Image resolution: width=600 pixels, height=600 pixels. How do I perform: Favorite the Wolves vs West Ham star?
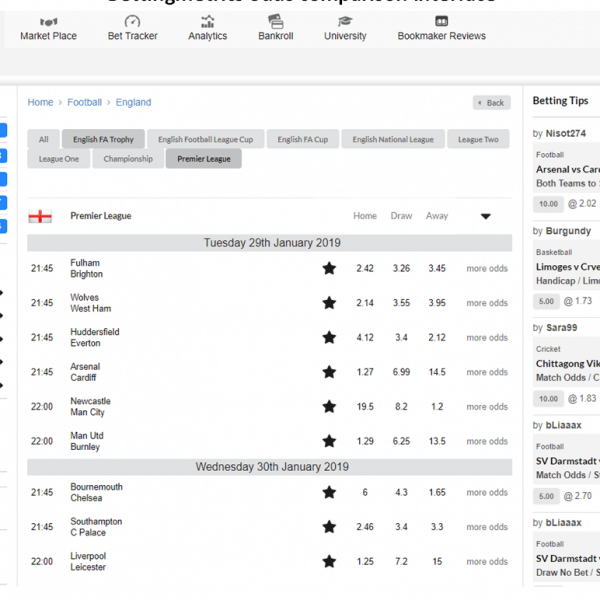[x=329, y=303]
